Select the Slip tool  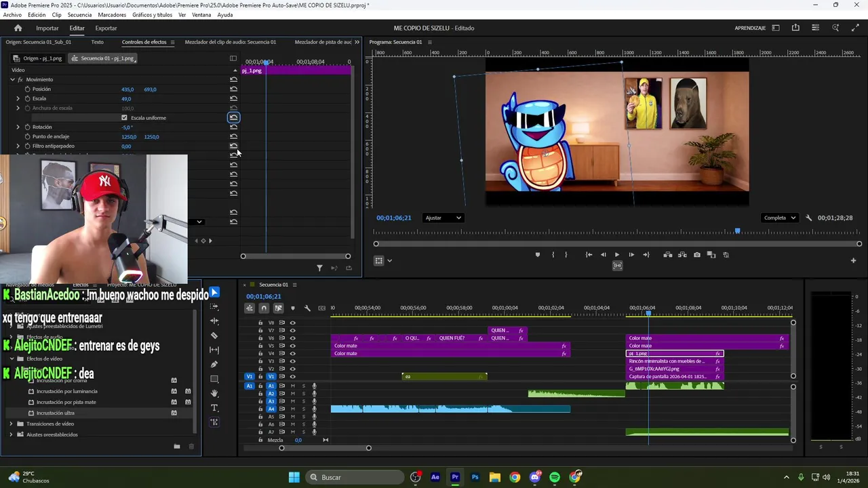(214, 350)
